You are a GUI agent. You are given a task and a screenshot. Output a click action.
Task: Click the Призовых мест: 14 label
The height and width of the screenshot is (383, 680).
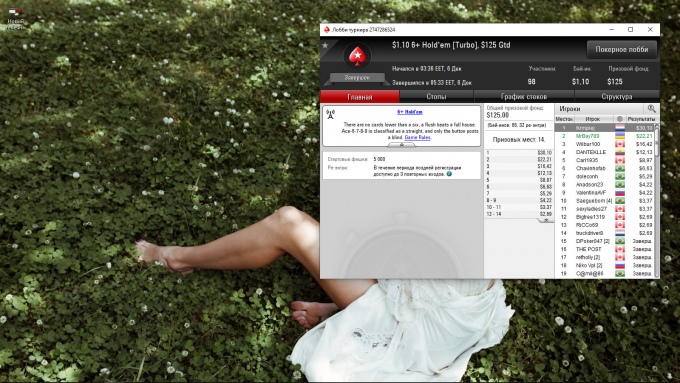tap(519, 140)
